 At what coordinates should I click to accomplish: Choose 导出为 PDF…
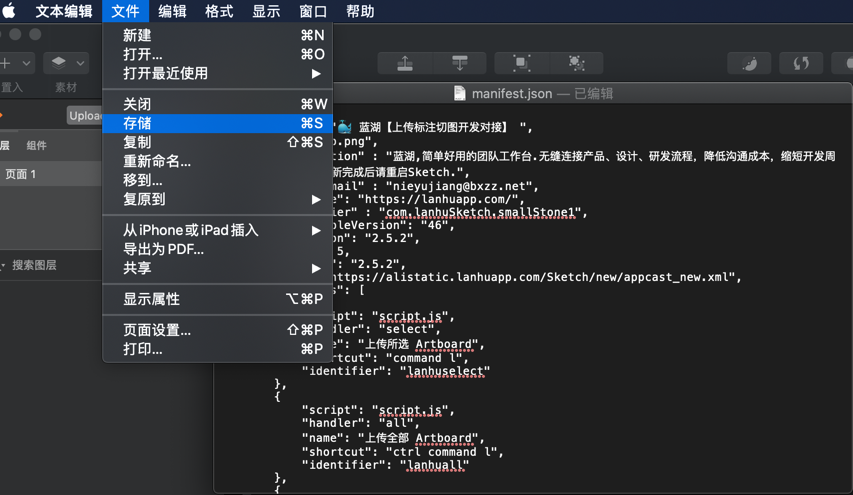click(217, 249)
